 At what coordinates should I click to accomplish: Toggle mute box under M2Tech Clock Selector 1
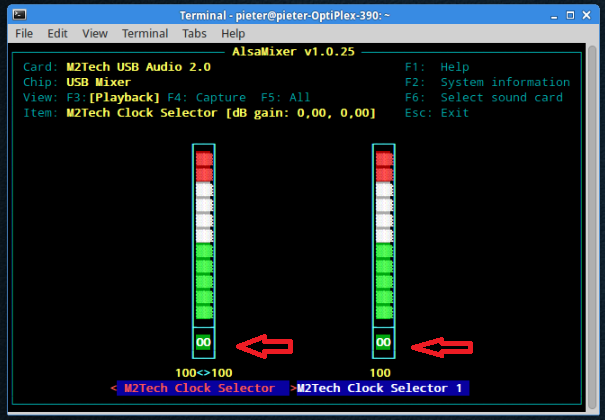pyautogui.click(x=384, y=342)
